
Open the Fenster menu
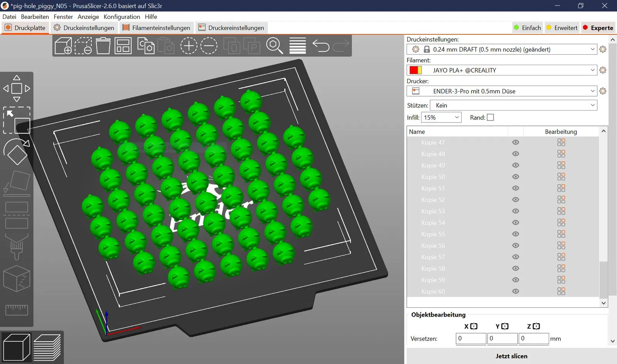pos(63,17)
